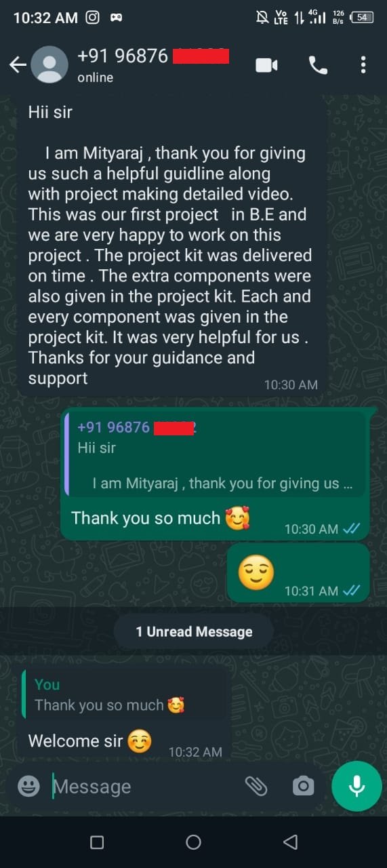This screenshot has height=868, width=387.
Task: Tap the "1 Unread Message" label
Action: (194, 631)
